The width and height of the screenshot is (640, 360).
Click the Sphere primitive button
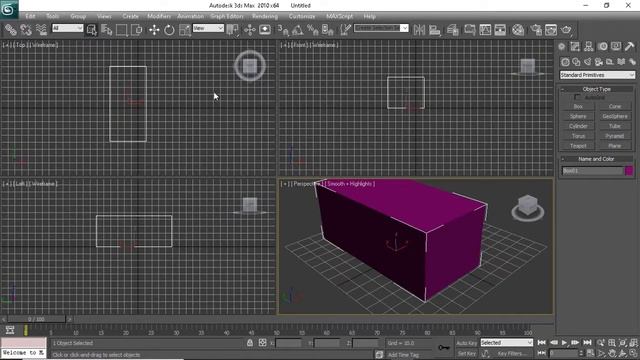(578, 116)
